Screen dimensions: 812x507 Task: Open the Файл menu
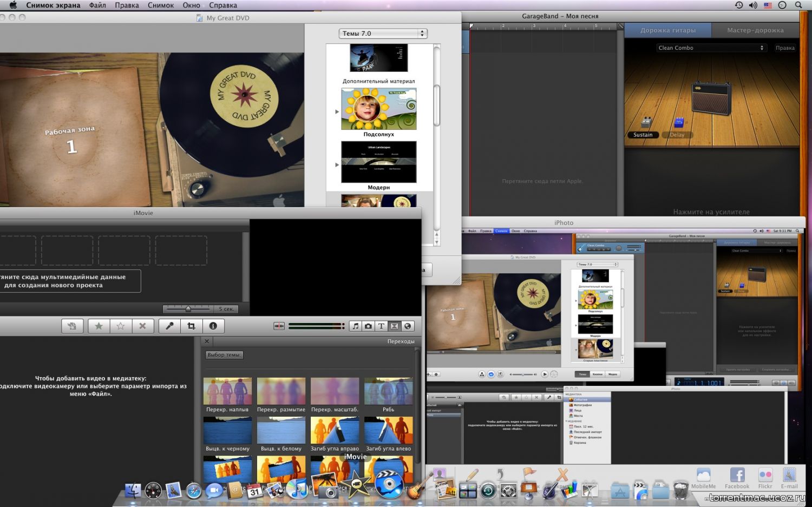pos(97,5)
